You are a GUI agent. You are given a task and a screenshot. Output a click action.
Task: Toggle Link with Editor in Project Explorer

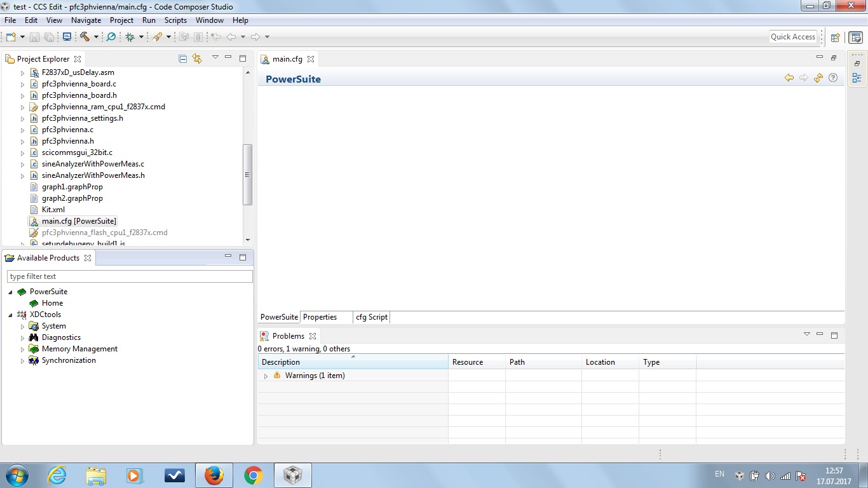point(197,59)
